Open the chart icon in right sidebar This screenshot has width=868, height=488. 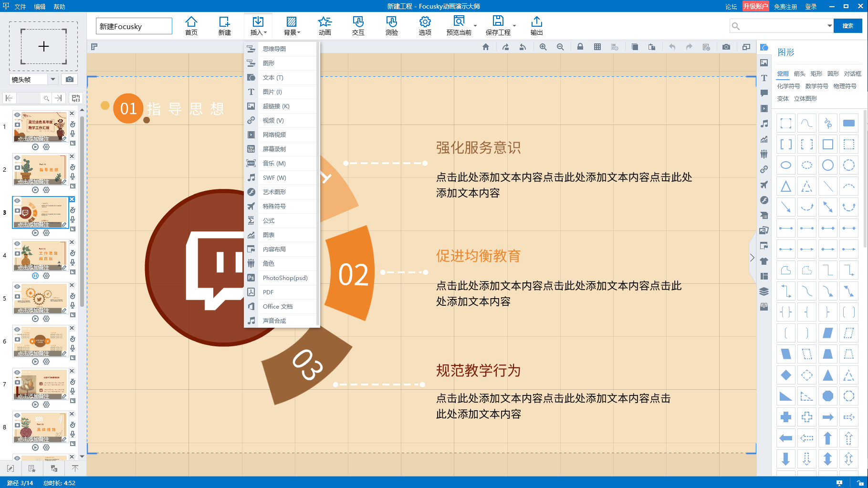coord(764,139)
